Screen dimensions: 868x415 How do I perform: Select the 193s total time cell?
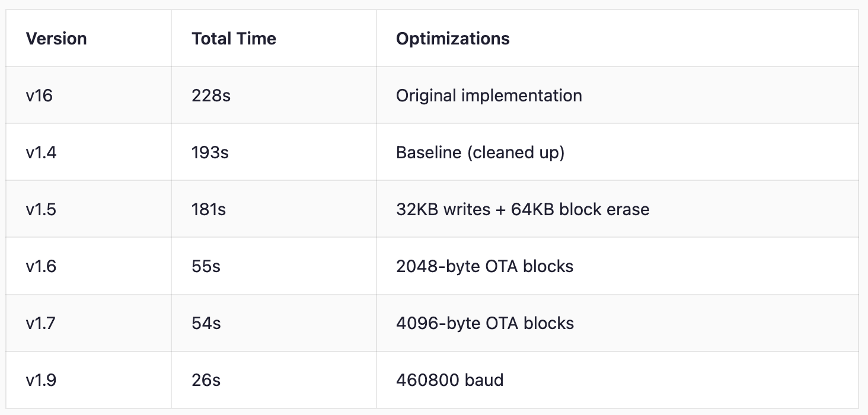[210, 152]
